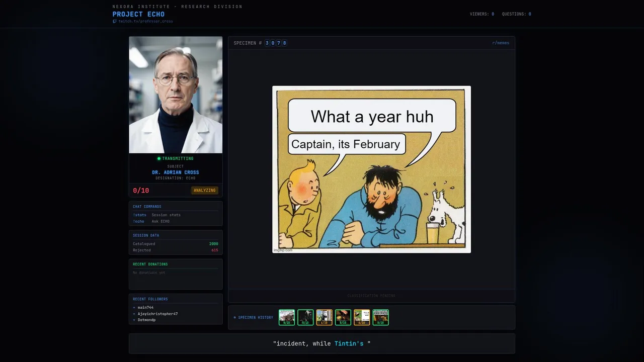Click the CLASSIFICATION PENDING status text

pyautogui.click(x=371, y=296)
